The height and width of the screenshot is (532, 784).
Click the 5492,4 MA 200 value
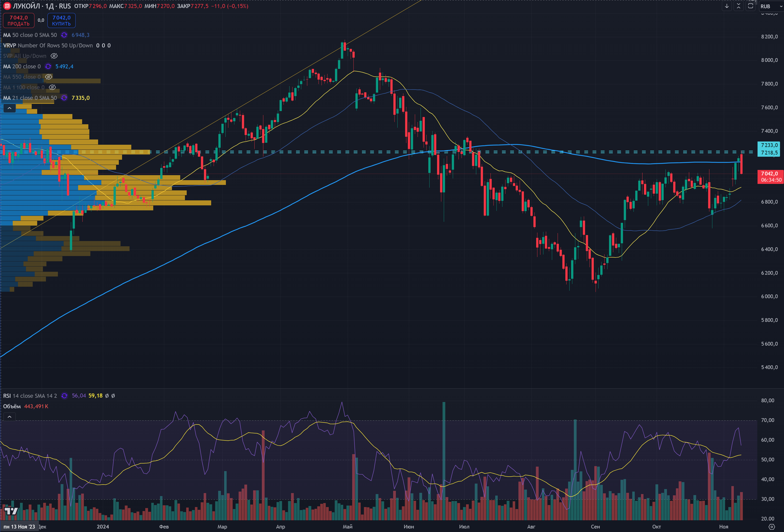point(64,66)
